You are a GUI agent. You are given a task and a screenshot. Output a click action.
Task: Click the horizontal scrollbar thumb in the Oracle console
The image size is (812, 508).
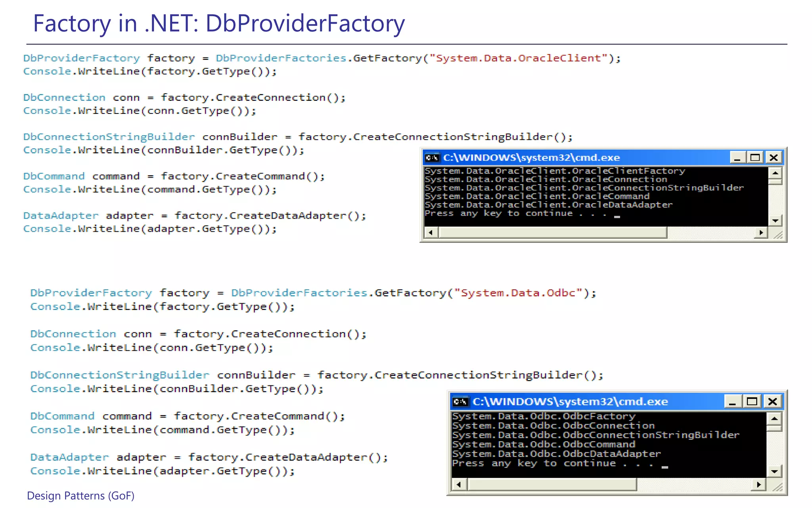[552, 233]
